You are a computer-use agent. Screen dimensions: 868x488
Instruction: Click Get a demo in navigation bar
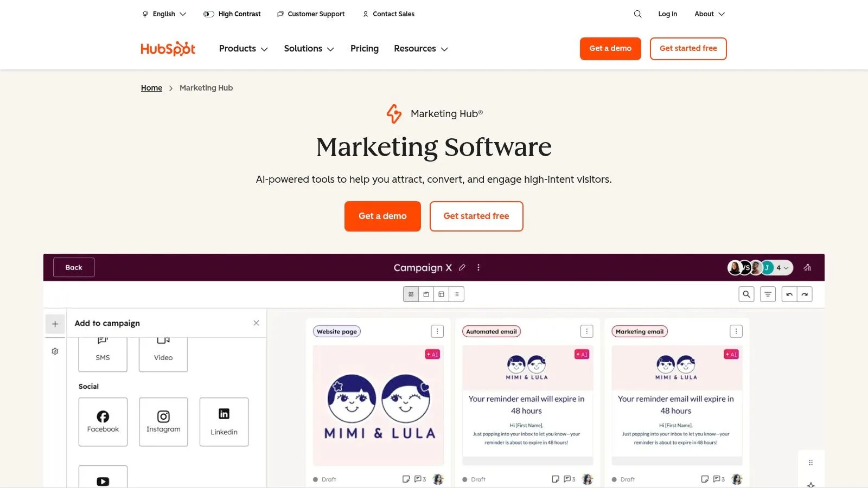(610, 49)
